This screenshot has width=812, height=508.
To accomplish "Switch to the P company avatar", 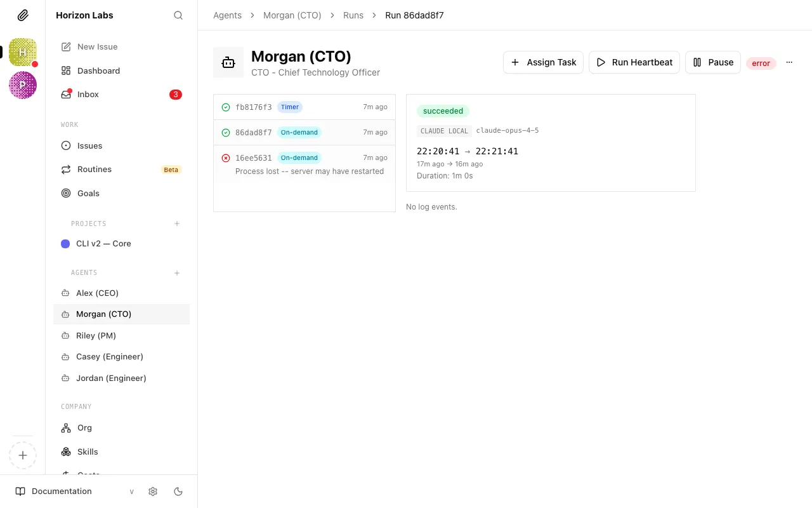I will pyautogui.click(x=23, y=85).
